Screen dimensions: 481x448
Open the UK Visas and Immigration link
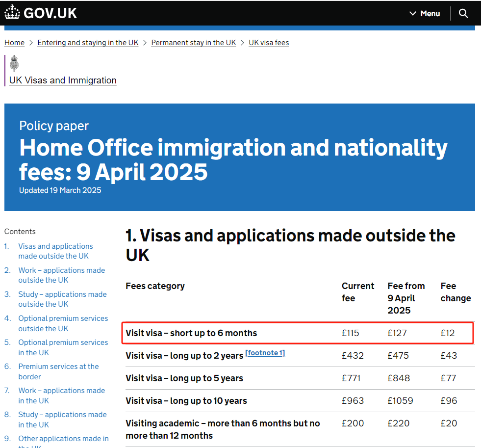tap(63, 80)
